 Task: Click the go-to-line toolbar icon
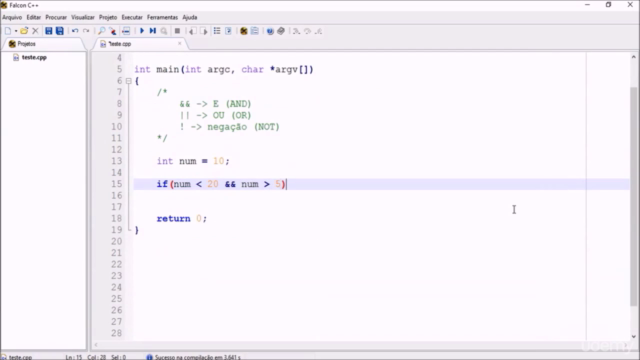126,31
